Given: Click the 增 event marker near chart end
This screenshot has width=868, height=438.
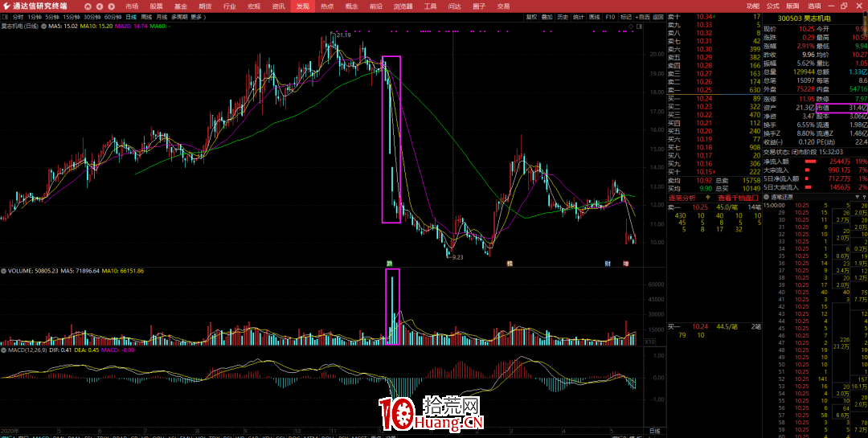Looking at the screenshot, I should coord(626,264).
